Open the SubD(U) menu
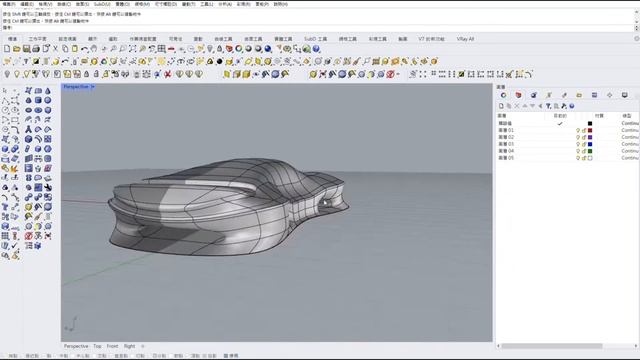The image size is (640, 360). click(102, 4)
